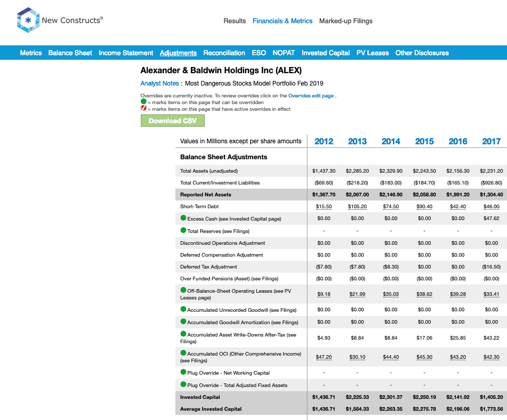Click operating leases value $21.99
The width and height of the screenshot is (507, 420).
click(x=357, y=294)
